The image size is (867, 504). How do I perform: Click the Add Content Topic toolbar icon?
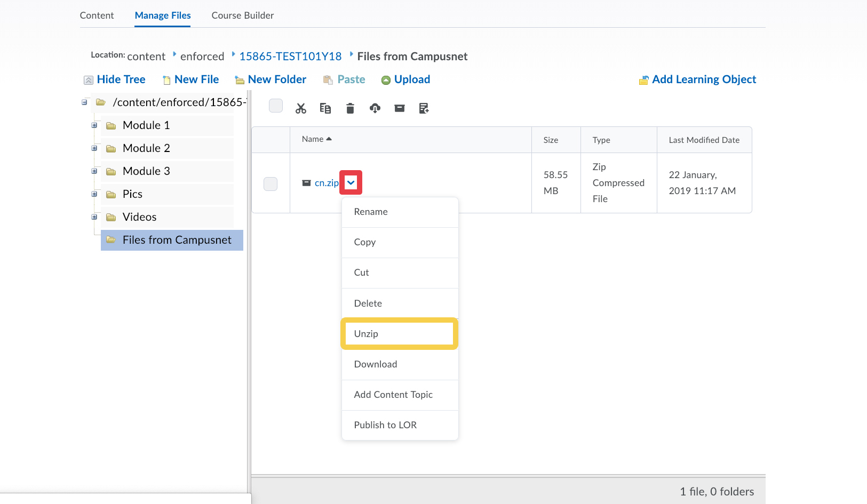424,109
